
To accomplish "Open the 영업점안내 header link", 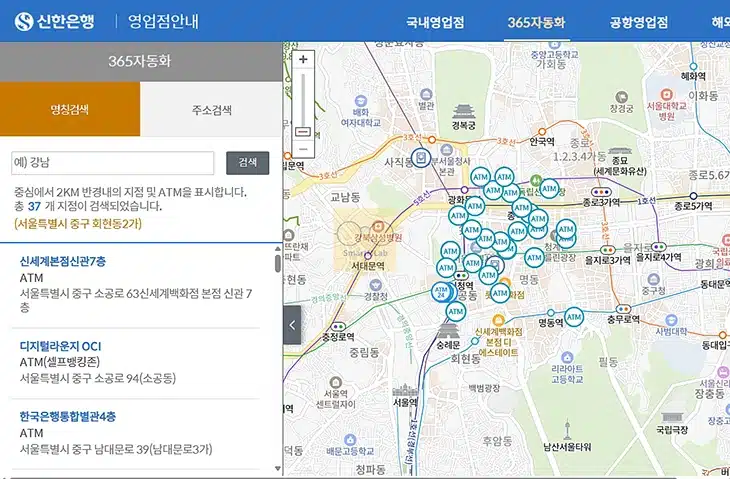I will pyautogui.click(x=163, y=21).
